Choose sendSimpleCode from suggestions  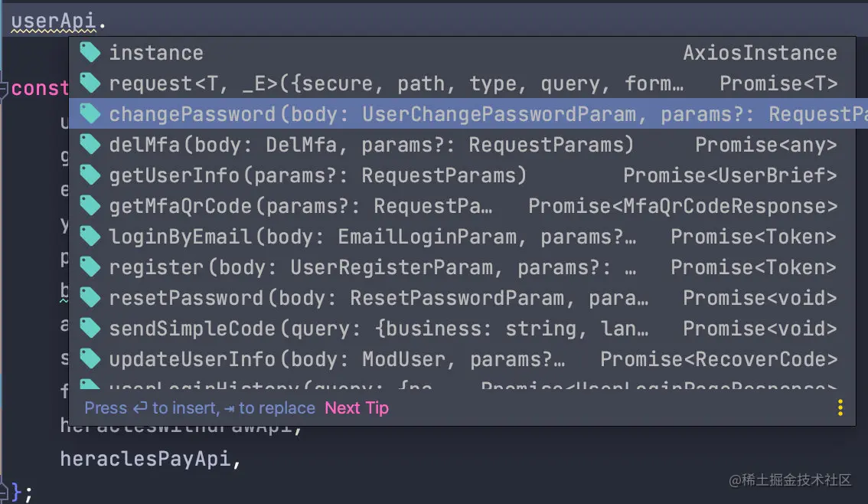click(x=462, y=329)
